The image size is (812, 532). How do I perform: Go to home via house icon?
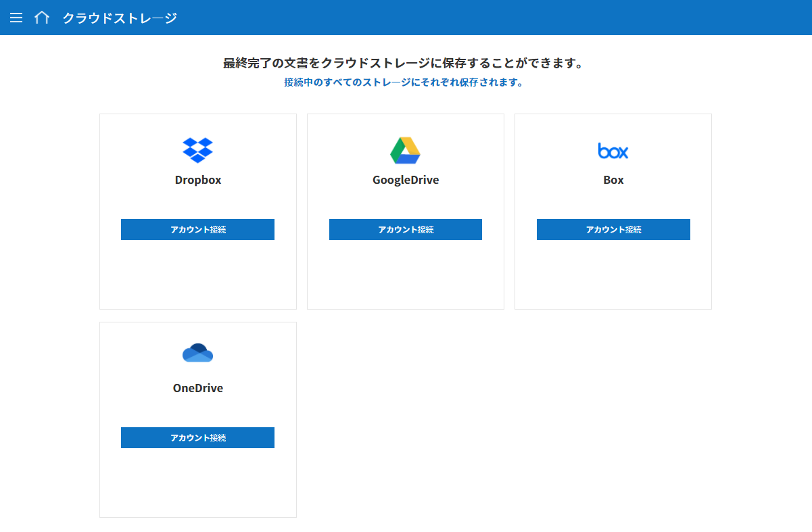pyautogui.click(x=42, y=18)
